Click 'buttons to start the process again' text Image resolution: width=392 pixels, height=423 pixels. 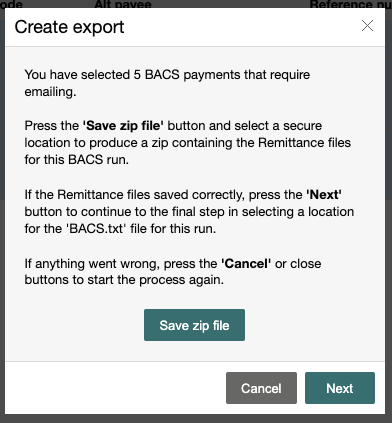pos(124,280)
